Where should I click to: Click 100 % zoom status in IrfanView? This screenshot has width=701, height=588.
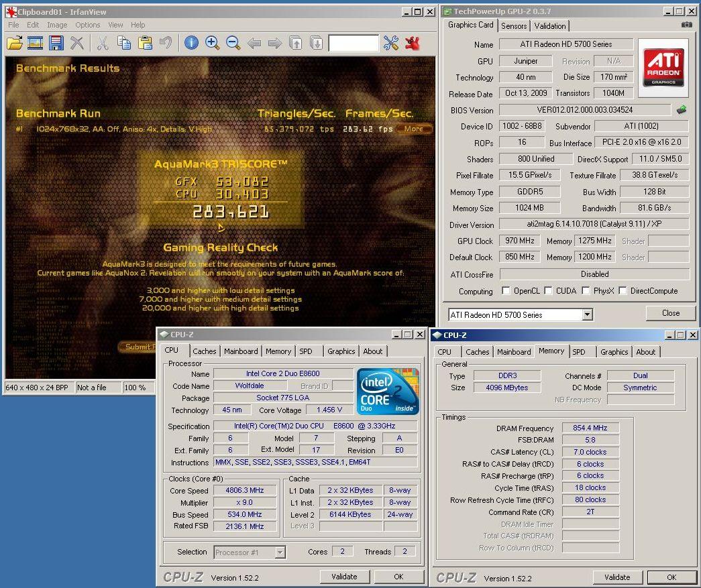click(138, 388)
